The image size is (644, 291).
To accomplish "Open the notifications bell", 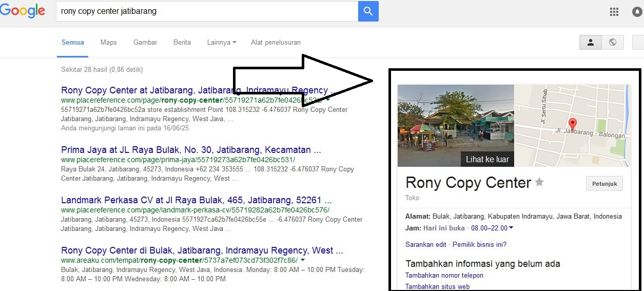I will tap(637, 12).
